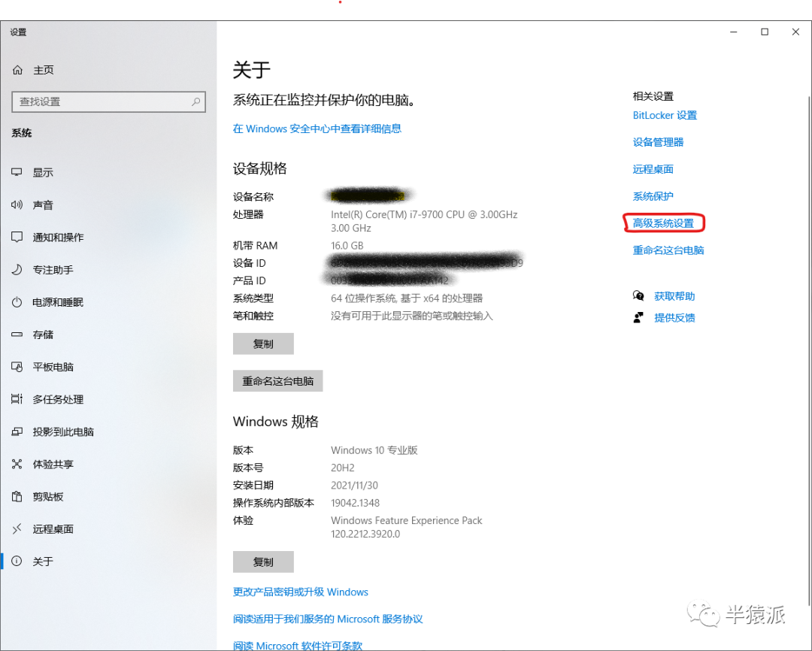This screenshot has width=812, height=651.
Task: Click the 重命名这台电脑 gray button
Action: 277,380
